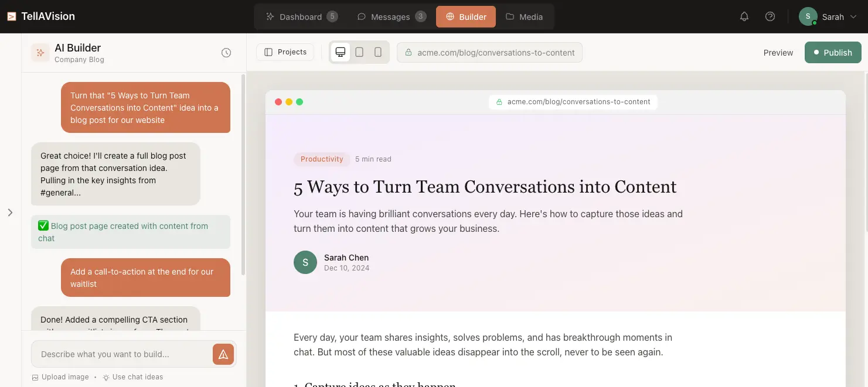Click the chat panel scrollbar
The width and height of the screenshot is (868, 387).
[x=243, y=176]
